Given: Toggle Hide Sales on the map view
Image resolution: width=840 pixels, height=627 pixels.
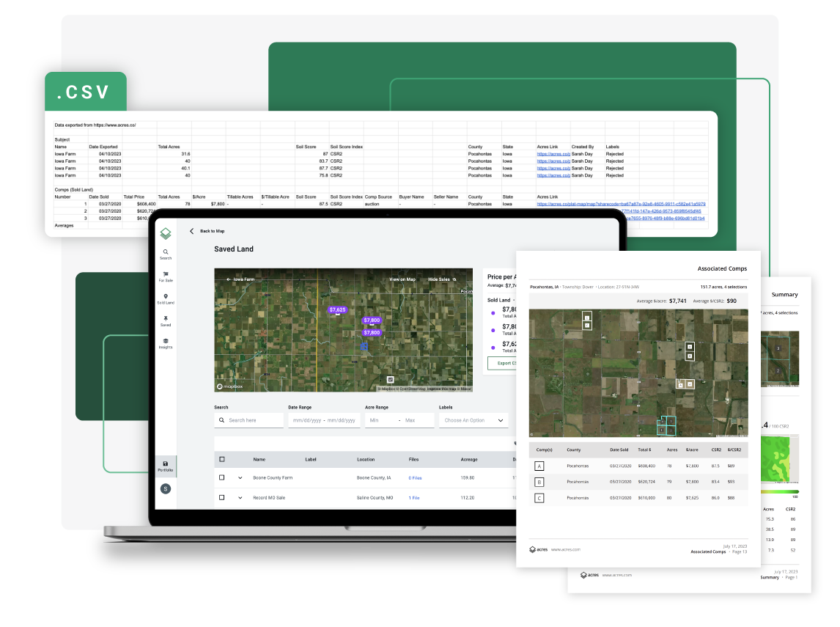Looking at the screenshot, I should (x=439, y=279).
